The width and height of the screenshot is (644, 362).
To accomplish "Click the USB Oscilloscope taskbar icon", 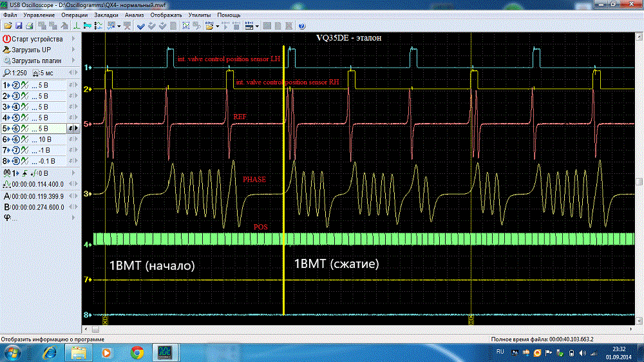I will tap(165, 352).
